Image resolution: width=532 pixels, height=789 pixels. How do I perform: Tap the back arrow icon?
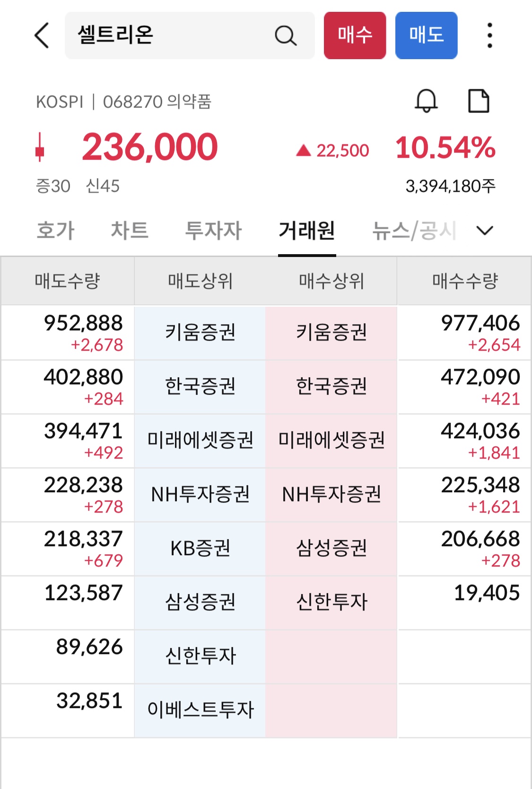[x=42, y=35]
